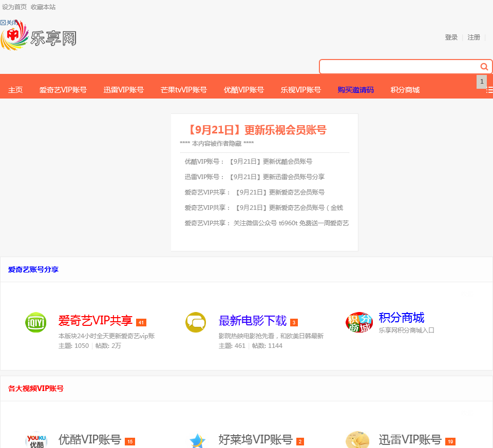
Task: Click the 注册 register link
Action: pyautogui.click(x=474, y=37)
